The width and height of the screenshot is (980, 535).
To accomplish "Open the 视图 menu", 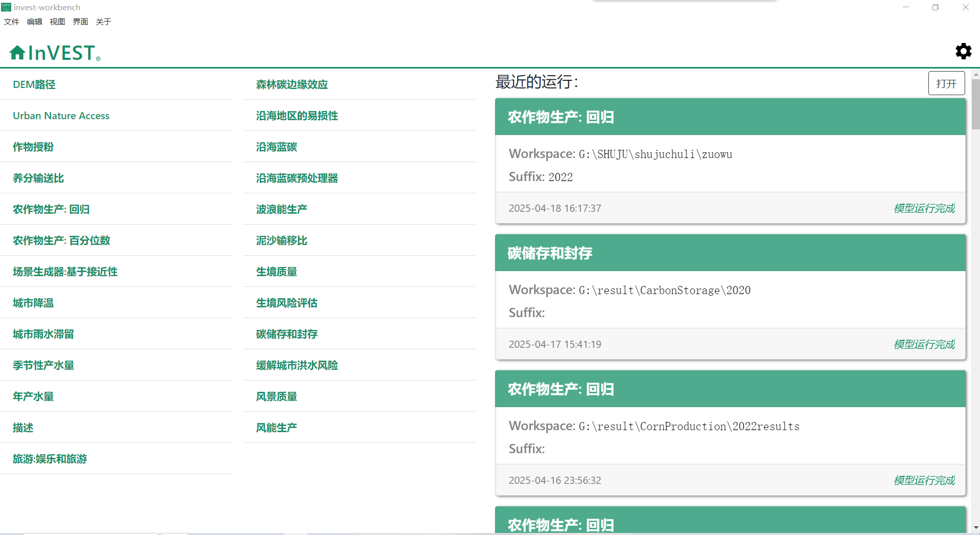I will coord(57,21).
